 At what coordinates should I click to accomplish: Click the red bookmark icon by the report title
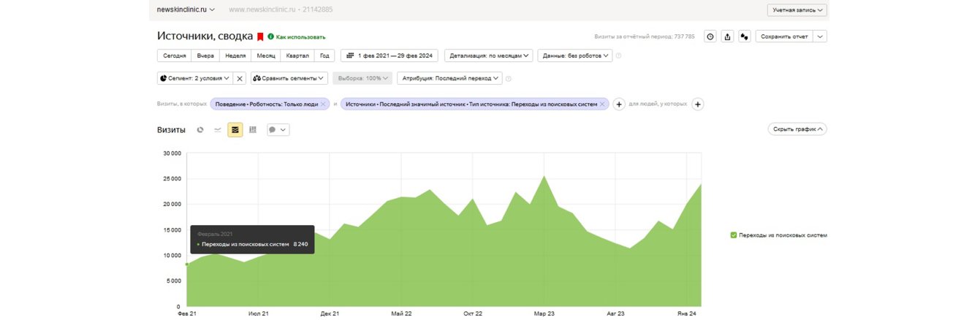pyautogui.click(x=260, y=37)
